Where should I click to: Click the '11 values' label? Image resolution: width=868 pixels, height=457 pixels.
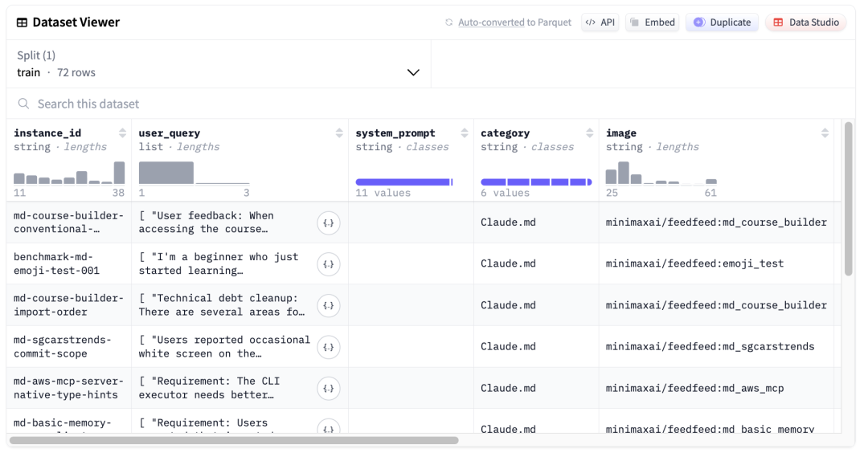[383, 193]
